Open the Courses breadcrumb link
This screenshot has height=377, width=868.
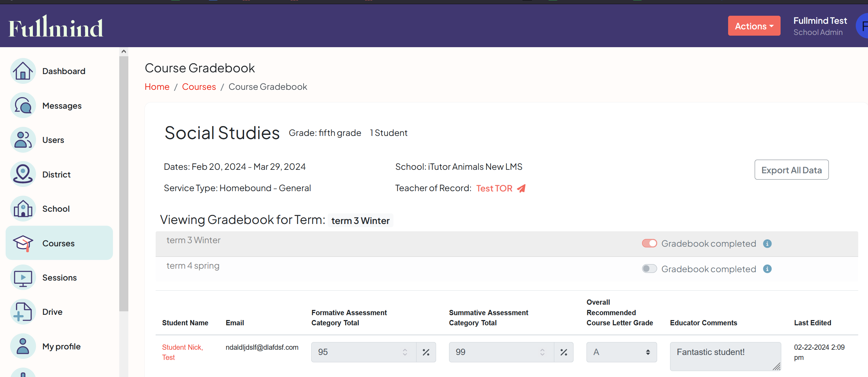pos(199,87)
